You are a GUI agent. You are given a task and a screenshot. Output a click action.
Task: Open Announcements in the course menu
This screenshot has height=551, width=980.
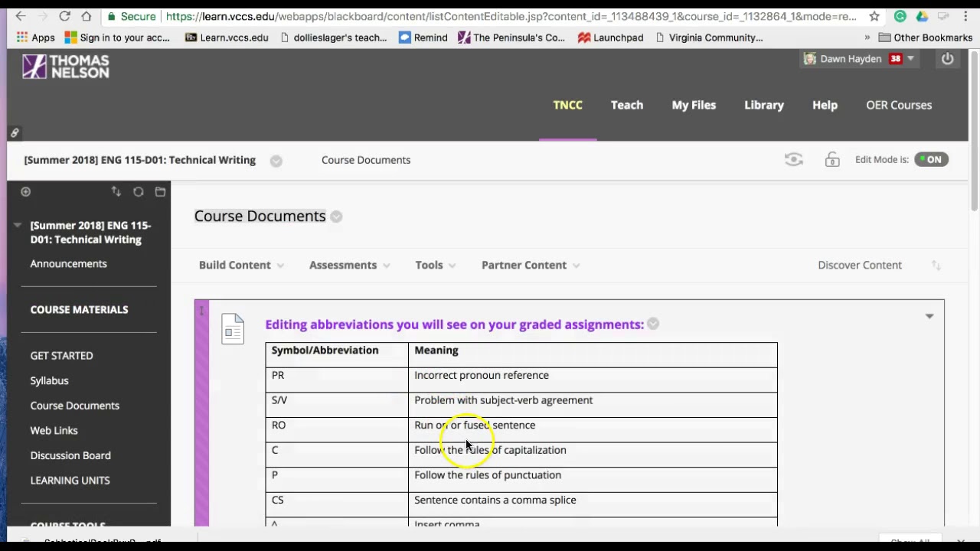click(69, 263)
